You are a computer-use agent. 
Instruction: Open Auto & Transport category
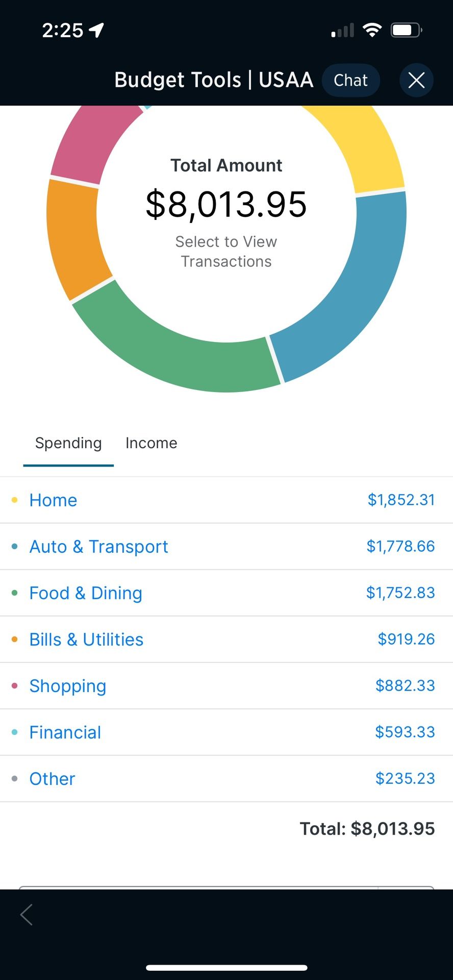[x=226, y=547]
